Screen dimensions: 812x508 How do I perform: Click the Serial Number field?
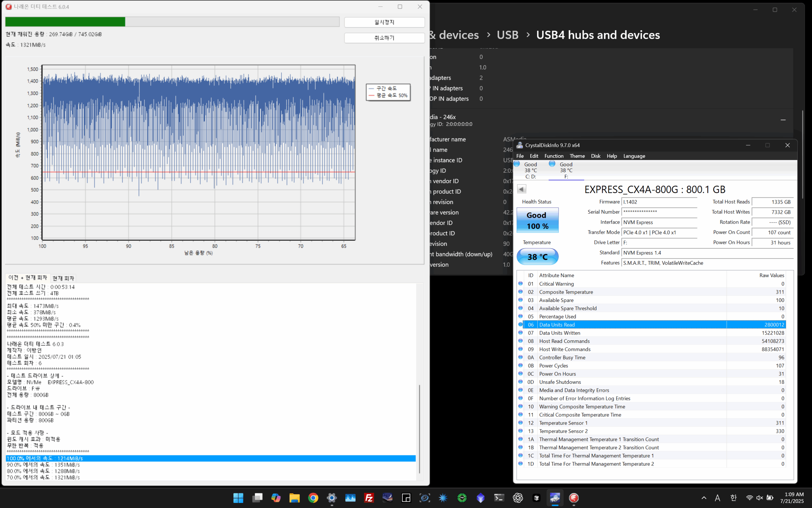point(659,212)
